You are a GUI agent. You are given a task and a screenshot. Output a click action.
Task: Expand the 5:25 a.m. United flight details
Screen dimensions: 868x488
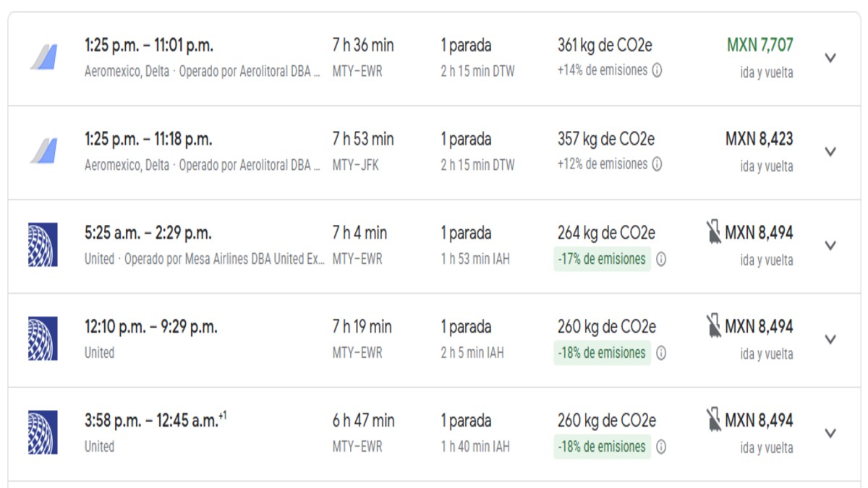click(830, 246)
